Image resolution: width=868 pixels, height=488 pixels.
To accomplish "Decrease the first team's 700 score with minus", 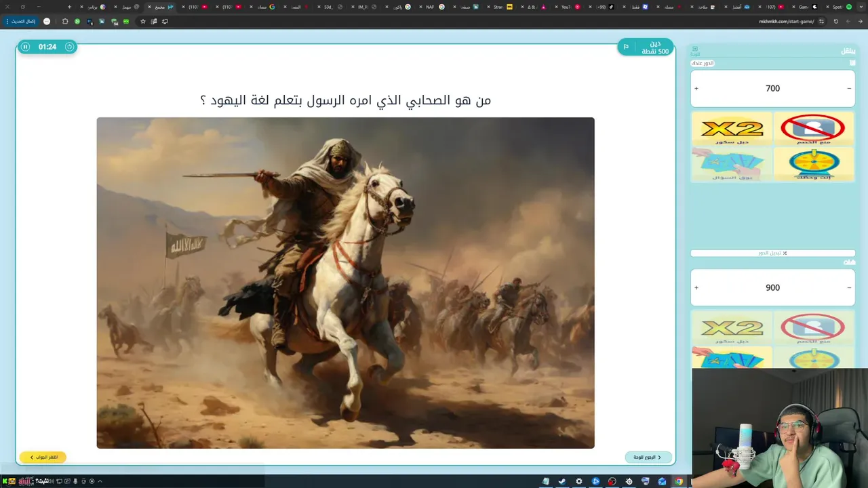I will click(x=849, y=89).
